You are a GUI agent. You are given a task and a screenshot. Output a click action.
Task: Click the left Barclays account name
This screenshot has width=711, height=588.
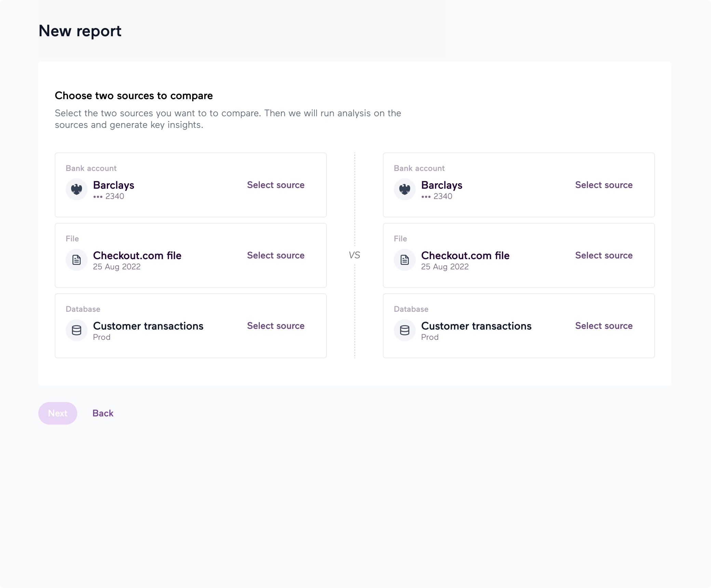(x=113, y=185)
